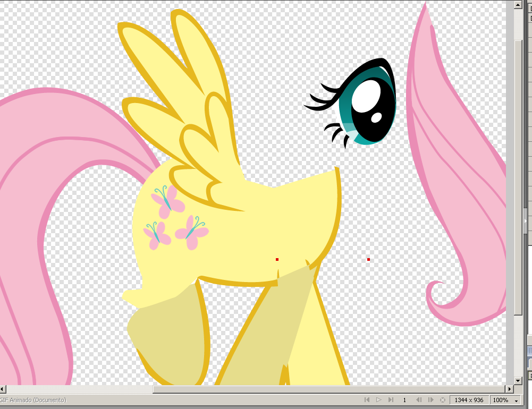The width and height of the screenshot is (532, 409).
Task: Step back to previous frame
Action: tap(419, 400)
